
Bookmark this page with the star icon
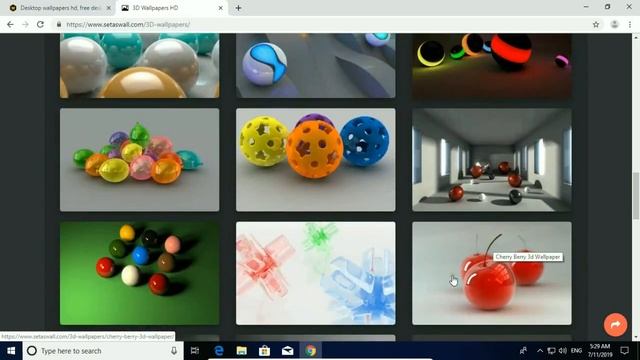tap(596, 24)
